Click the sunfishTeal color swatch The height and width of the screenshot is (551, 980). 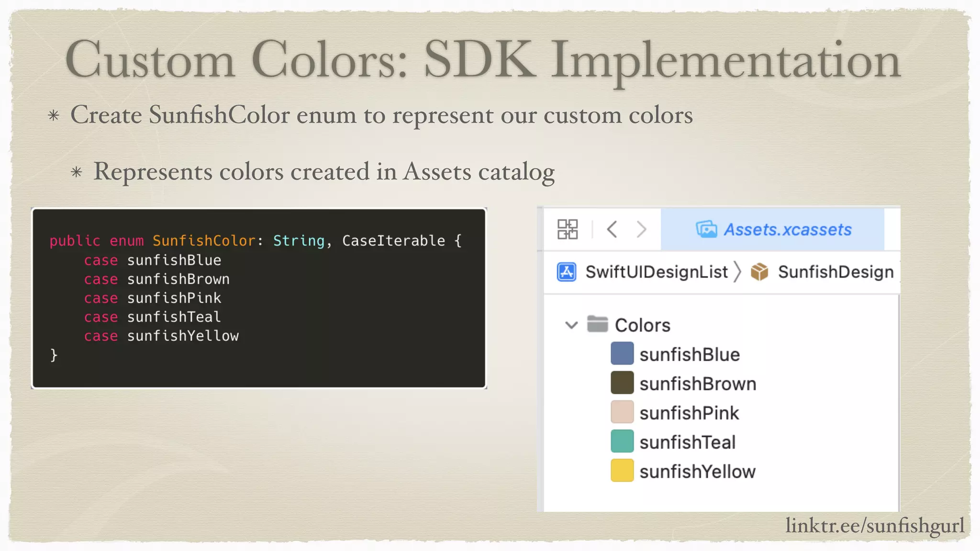tap(622, 441)
